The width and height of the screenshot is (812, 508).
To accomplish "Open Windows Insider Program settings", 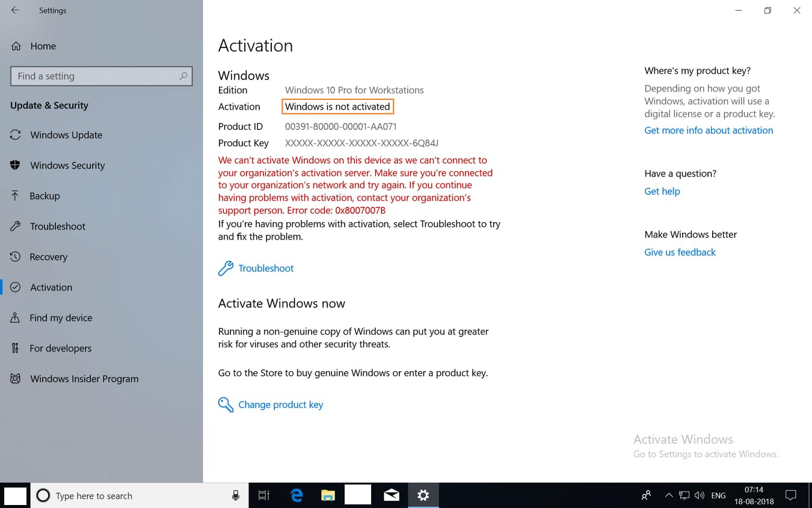I will (84, 379).
